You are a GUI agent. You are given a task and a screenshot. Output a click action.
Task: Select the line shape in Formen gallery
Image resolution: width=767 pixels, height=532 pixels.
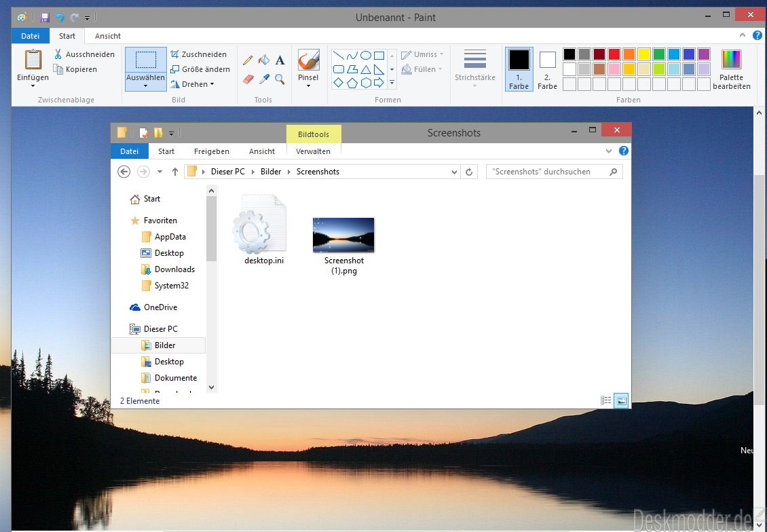pos(339,55)
